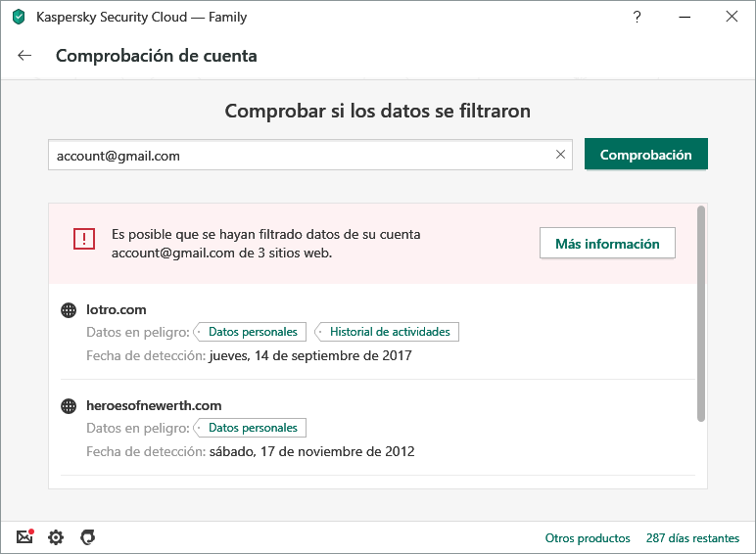The image size is (756, 554).
Task: Click the results list vertical scrollbar
Action: coord(700,313)
